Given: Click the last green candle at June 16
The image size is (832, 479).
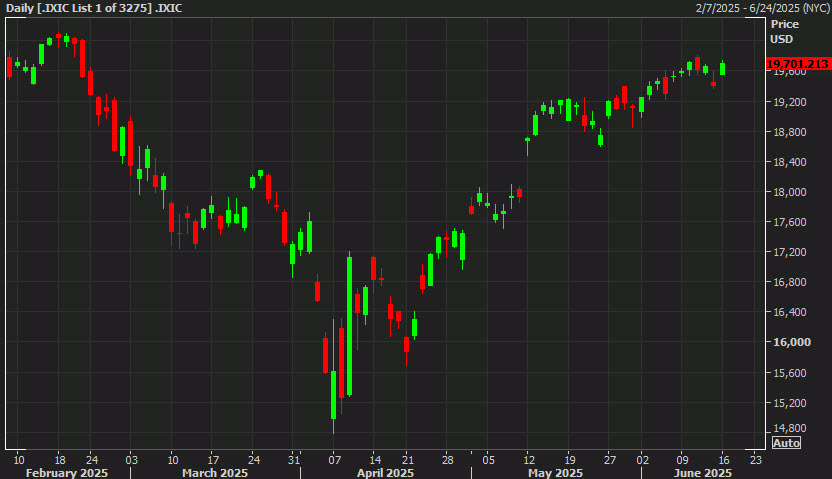Looking at the screenshot, I should [x=723, y=68].
